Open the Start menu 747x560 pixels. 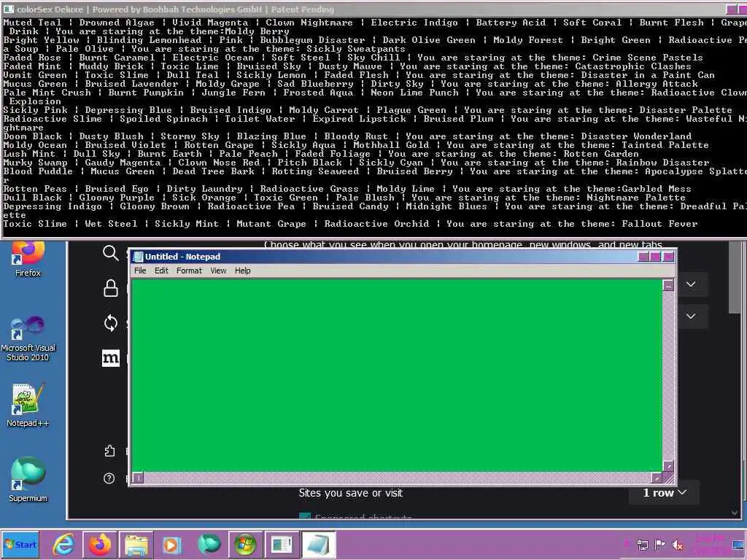click(20, 544)
